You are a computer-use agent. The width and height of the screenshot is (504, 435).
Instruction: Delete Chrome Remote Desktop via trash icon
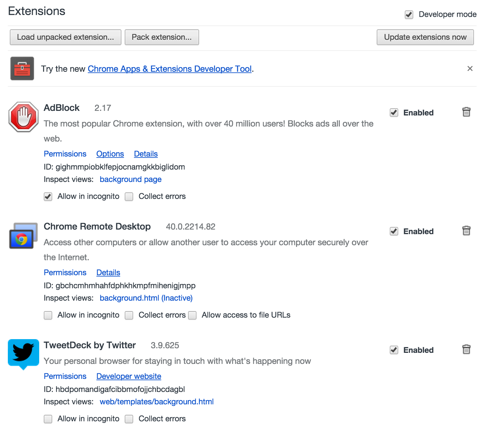pos(466,231)
